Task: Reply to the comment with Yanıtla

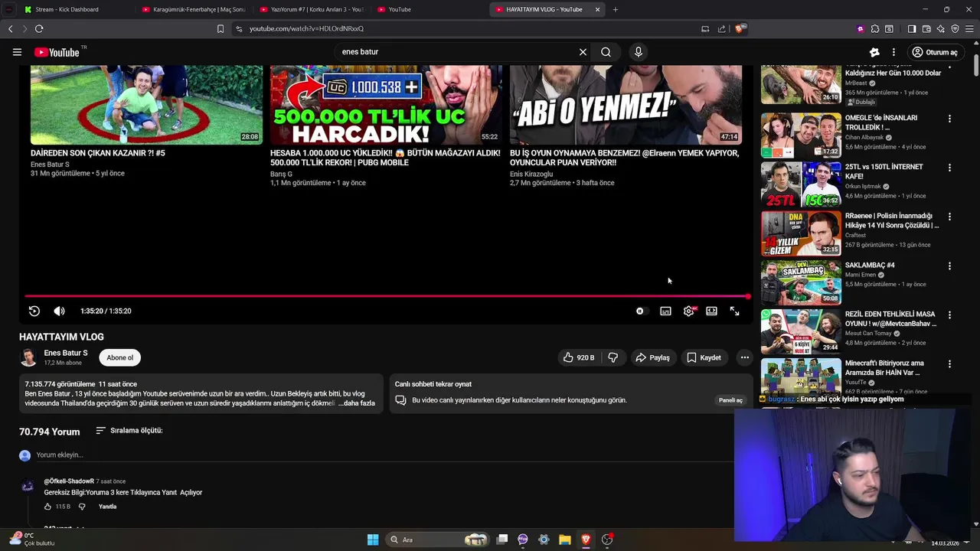Action: (107, 507)
